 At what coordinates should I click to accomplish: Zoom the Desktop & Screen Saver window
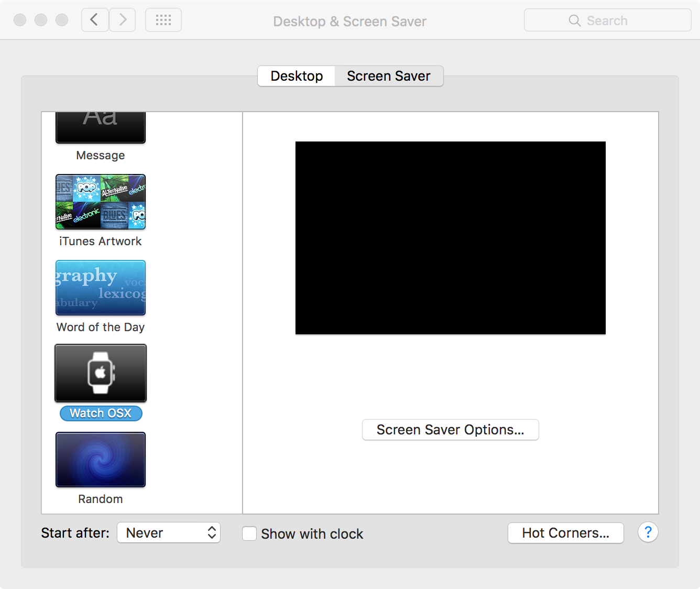[x=62, y=20]
